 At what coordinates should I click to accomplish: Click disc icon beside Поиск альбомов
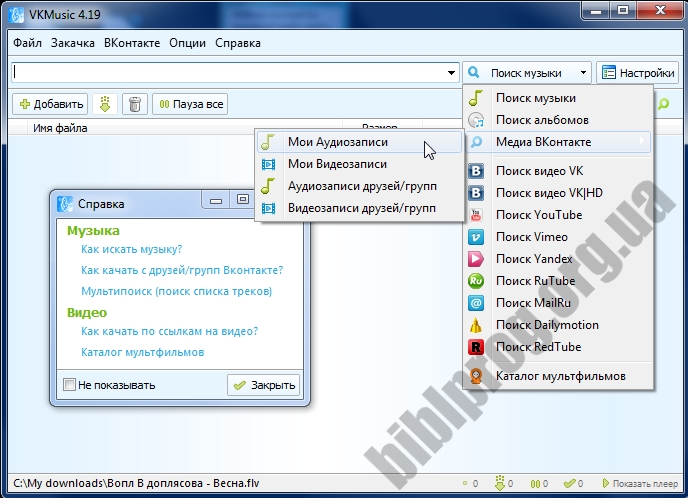476,120
